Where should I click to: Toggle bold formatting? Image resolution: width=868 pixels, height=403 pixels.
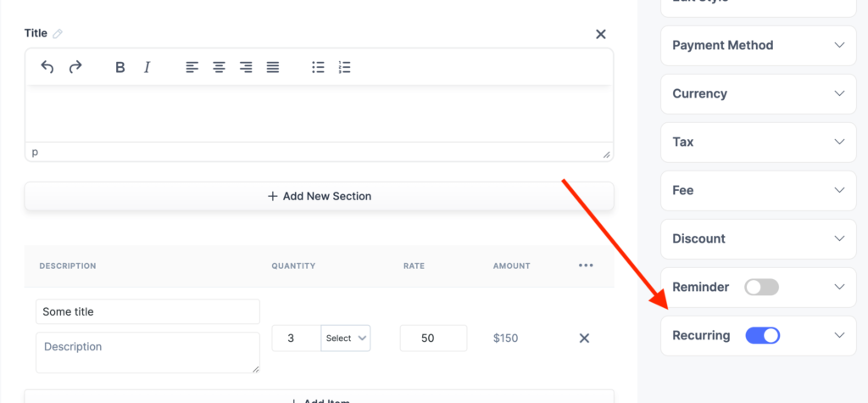click(120, 68)
